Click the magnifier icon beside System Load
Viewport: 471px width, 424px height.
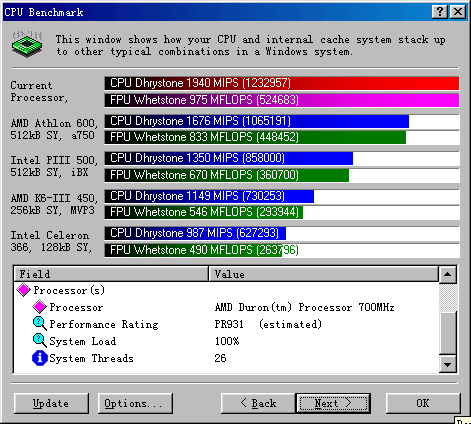39,341
